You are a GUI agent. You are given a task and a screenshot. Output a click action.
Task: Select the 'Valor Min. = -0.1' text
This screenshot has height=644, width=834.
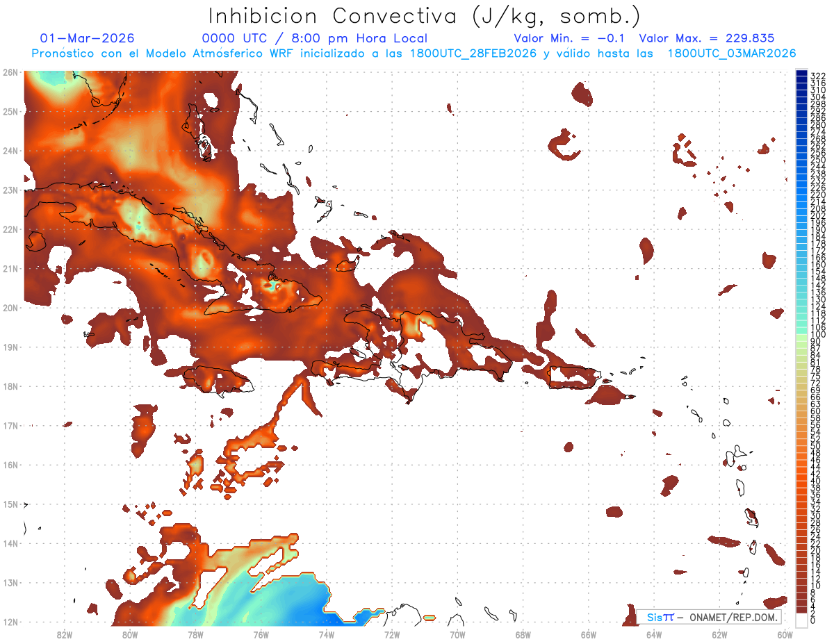click(x=569, y=38)
